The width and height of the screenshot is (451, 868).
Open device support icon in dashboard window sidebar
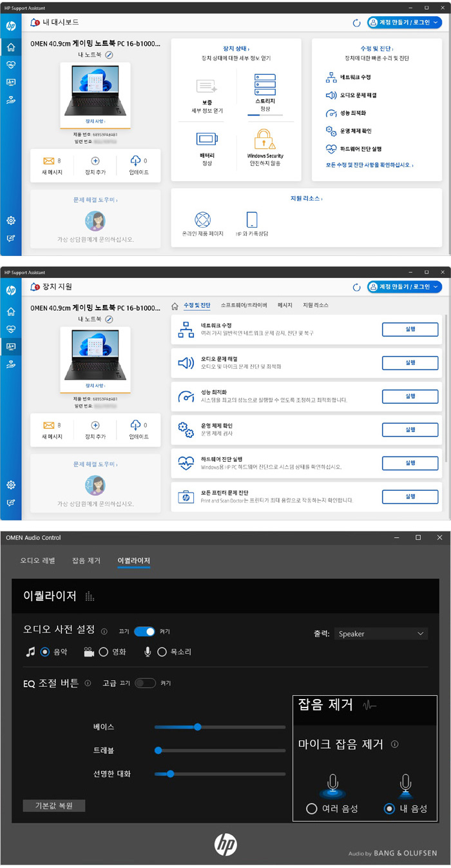11,83
